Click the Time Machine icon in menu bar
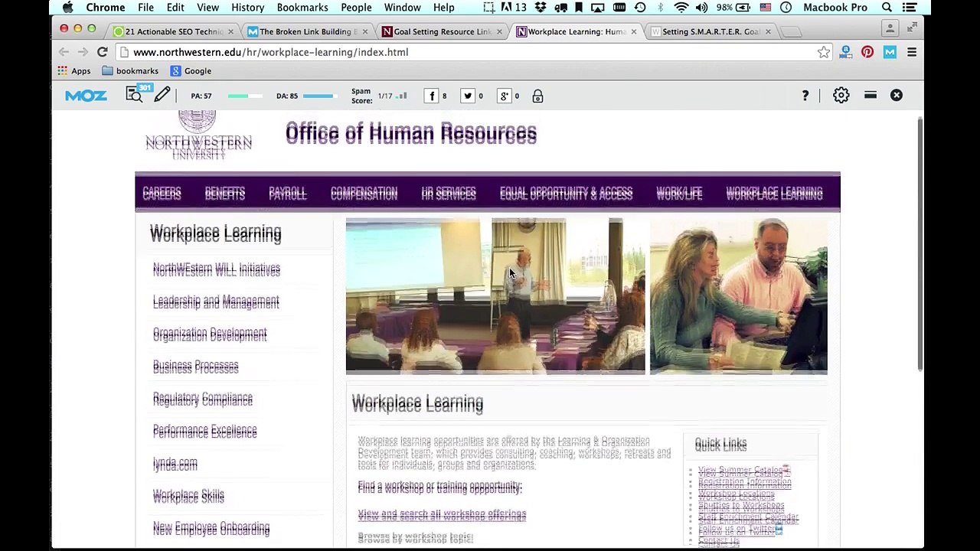 pyautogui.click(x=640, y=8)
